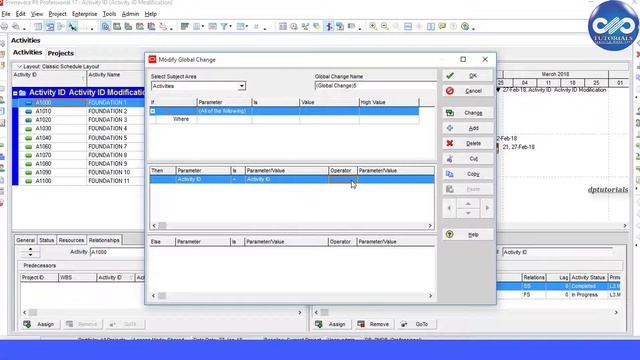Click the Zoom Out toolbar icon
Viewport: 640px width, 360px height.
point(384,27)
